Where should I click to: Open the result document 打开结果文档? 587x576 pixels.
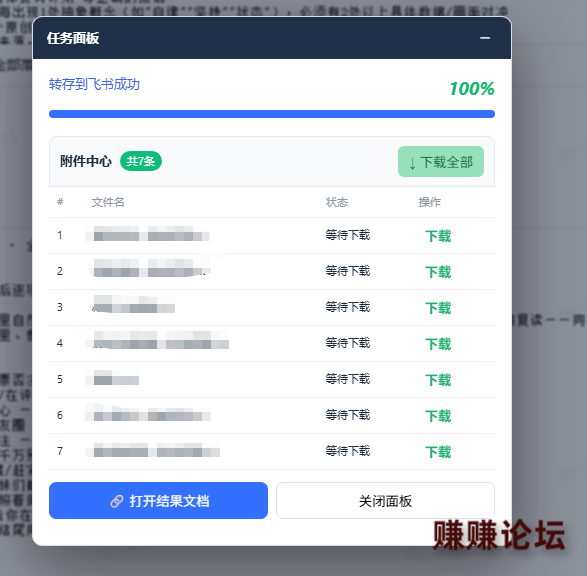pyautogui.click(x=158, y=500)
